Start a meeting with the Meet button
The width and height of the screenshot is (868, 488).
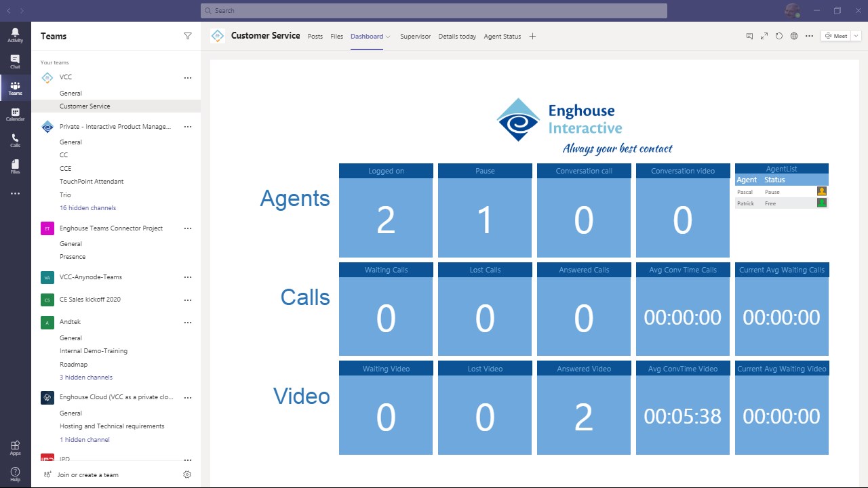[836, 36]
